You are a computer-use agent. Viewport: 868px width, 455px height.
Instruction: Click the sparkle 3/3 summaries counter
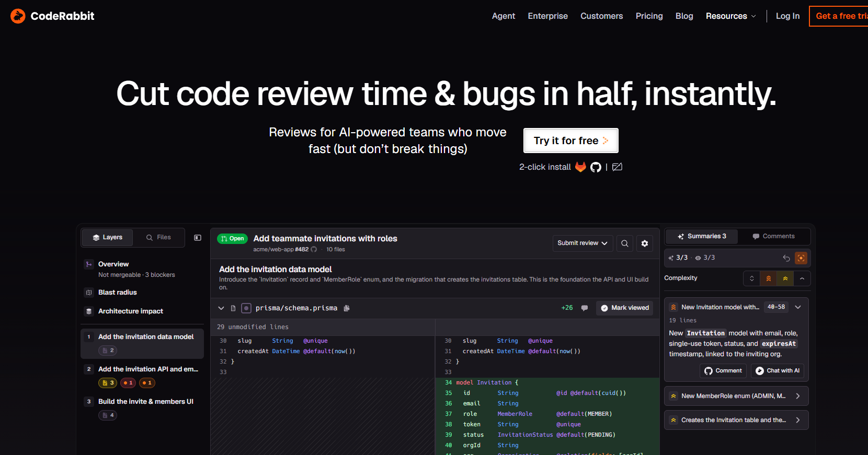pyautogui.click(x=678, y=258)
